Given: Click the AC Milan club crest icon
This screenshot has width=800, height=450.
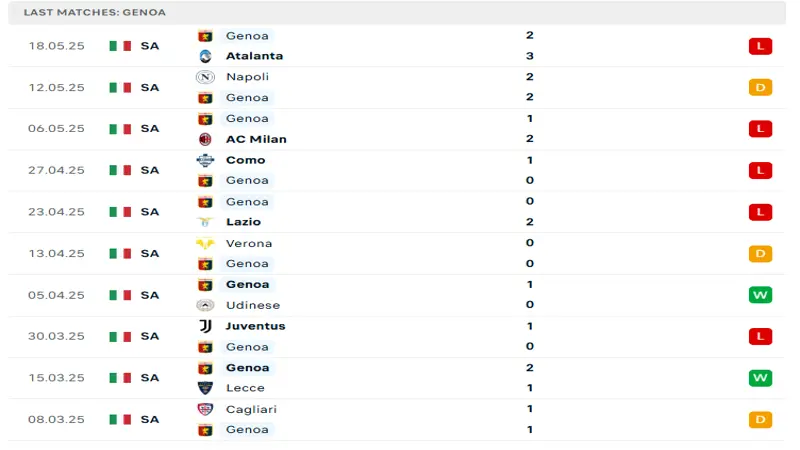Looking at the screenshot, I should click(x=205, y=139).
